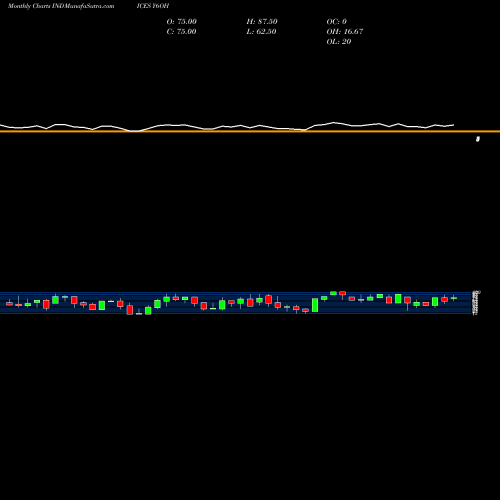Click the white indicator line above baseline
The image size is (500, 500).
point(227,127)
